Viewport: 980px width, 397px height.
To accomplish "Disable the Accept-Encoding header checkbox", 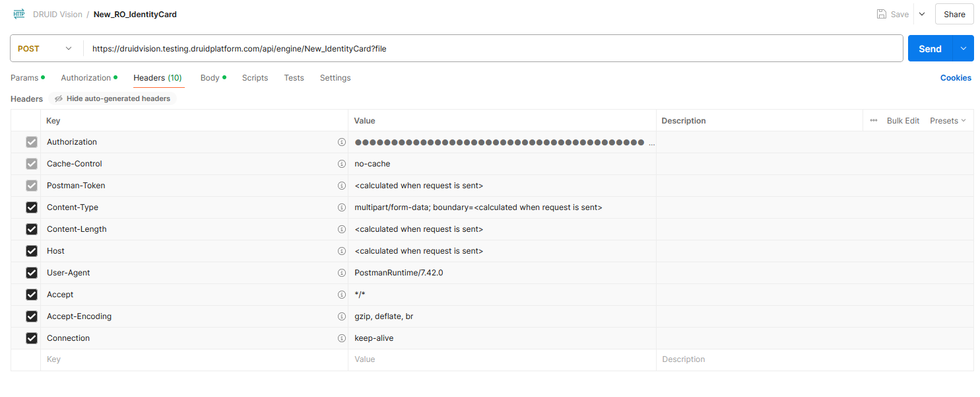I will 31,316.
